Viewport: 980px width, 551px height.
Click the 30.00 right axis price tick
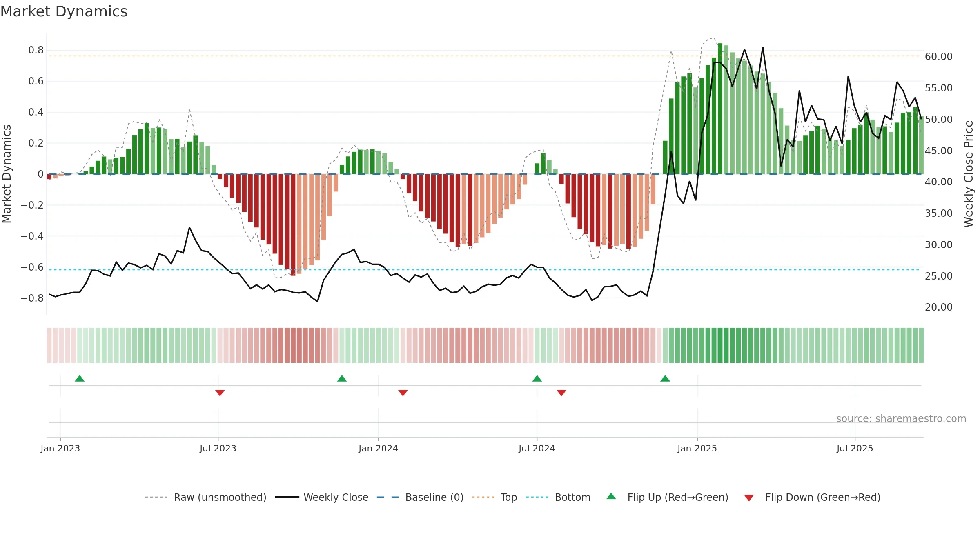point(939,244)
